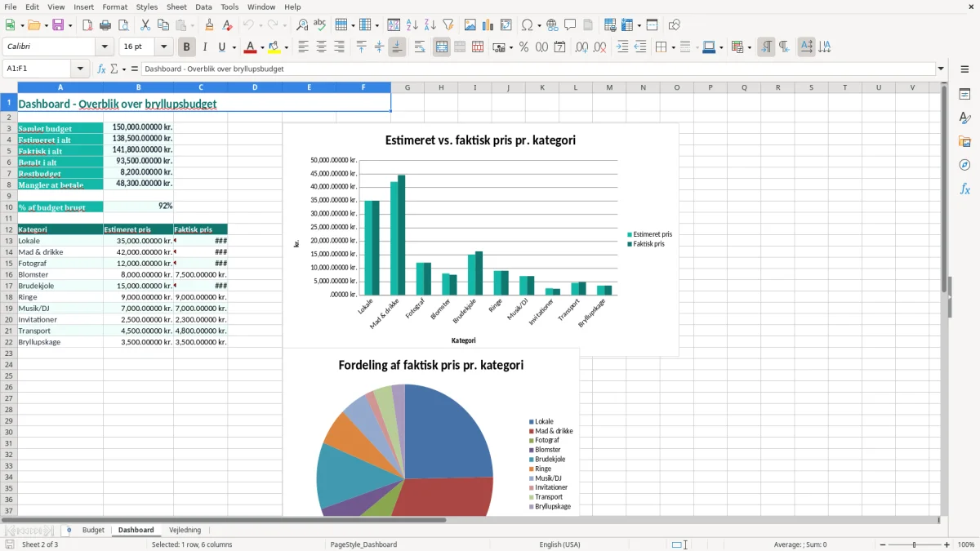The image size is (980, 551).
Task: Toggle Merge and Center Cells
Action: pyautogui.click(x=442, y=47)
